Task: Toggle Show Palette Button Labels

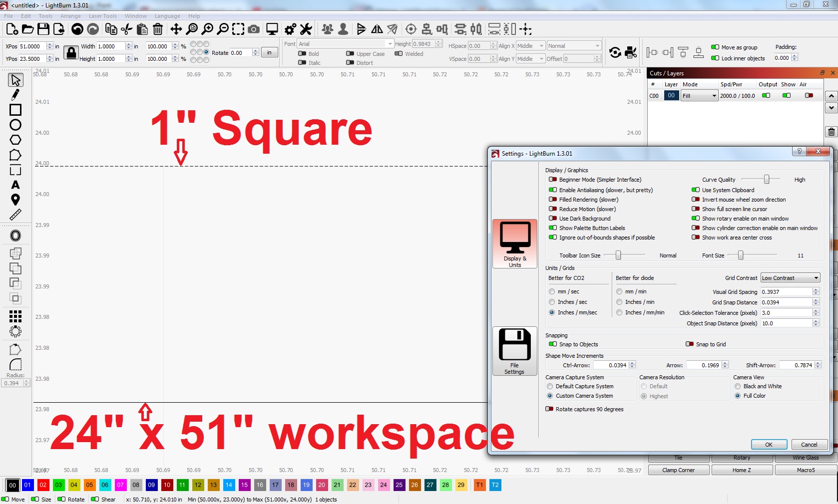Action: click(x=553, y=228)
